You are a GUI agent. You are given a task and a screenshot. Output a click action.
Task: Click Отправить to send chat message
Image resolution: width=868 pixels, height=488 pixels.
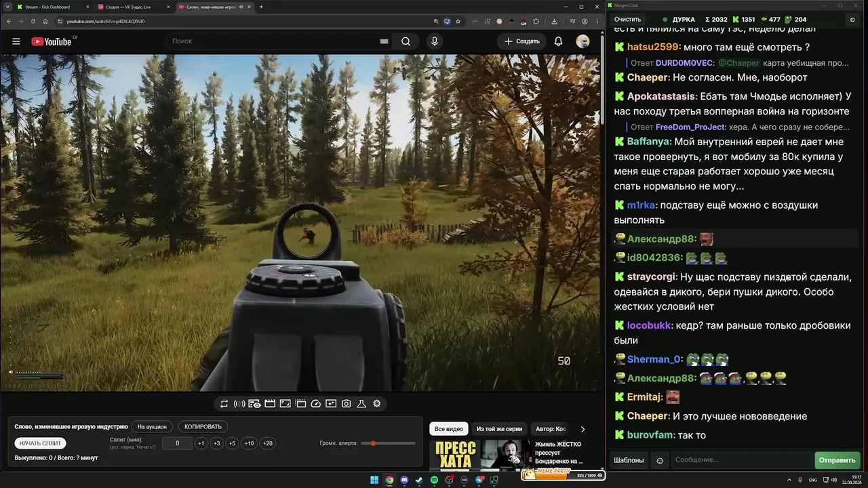(837, 460)
